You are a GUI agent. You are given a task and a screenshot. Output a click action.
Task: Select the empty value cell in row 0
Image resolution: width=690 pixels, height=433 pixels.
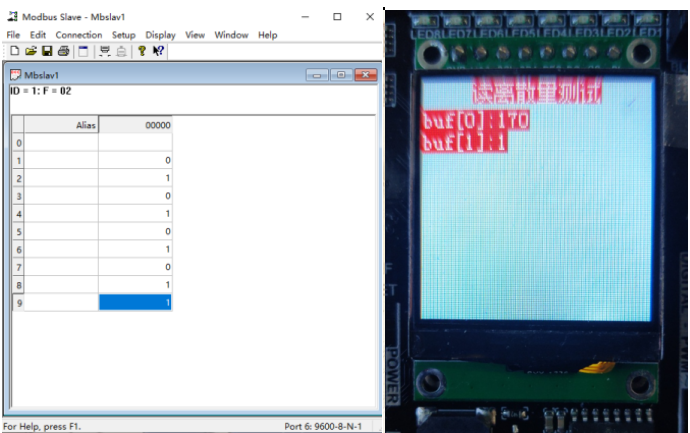(x=136, y=143)
